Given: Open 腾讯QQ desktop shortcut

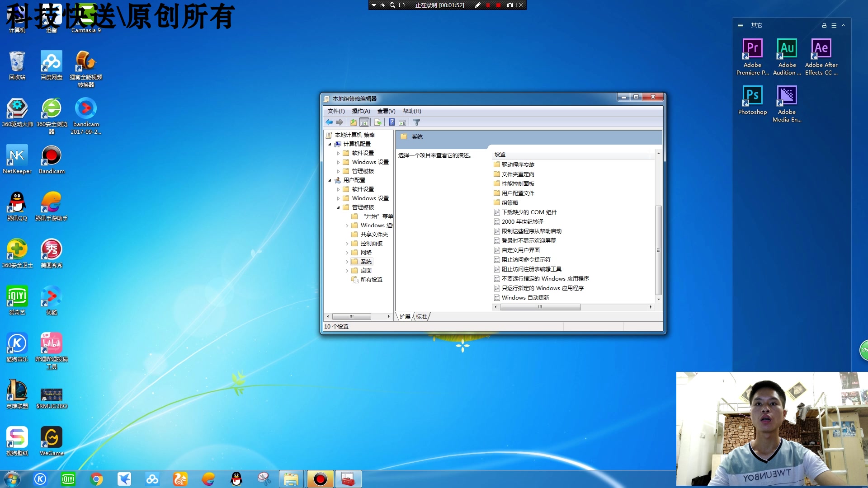Looking at the screenshot, I should point(17,206).
